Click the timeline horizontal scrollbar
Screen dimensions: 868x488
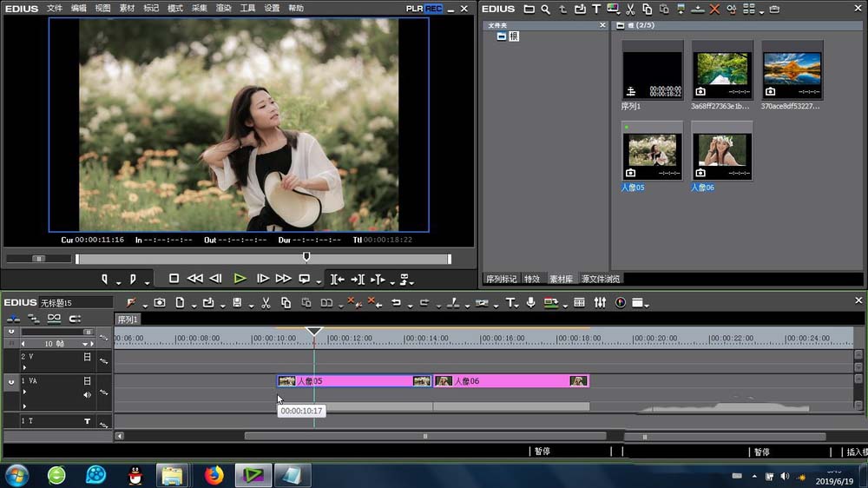click(425, 437)
